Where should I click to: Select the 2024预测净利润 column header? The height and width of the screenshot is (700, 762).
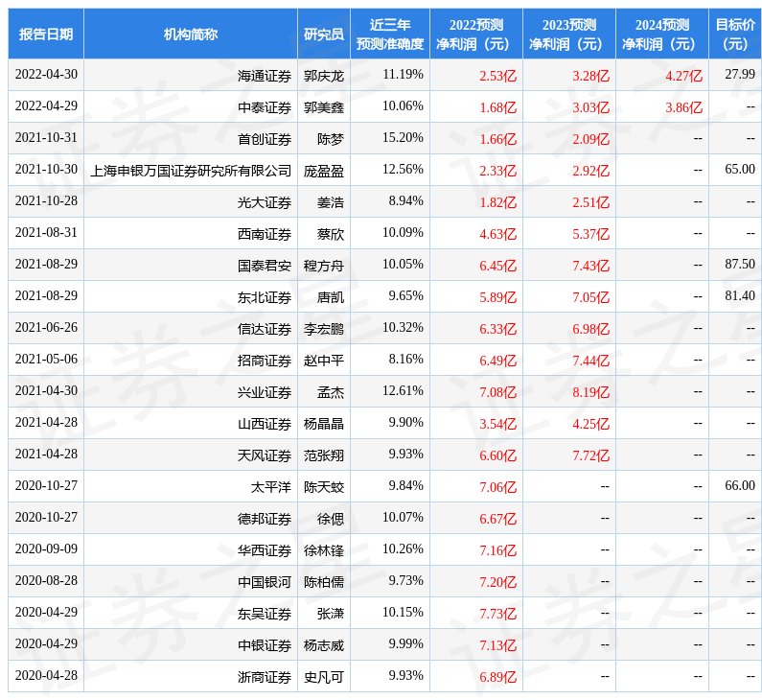coord(661,35)
